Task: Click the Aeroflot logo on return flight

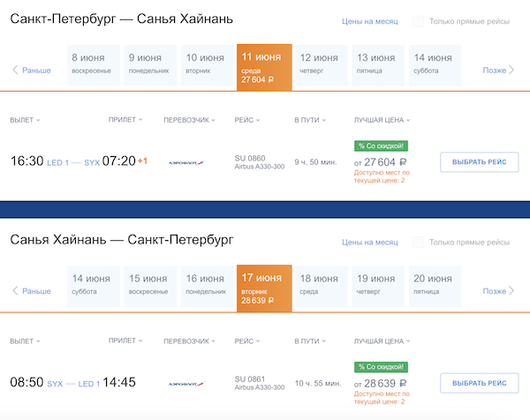Action: coord(186,384)
